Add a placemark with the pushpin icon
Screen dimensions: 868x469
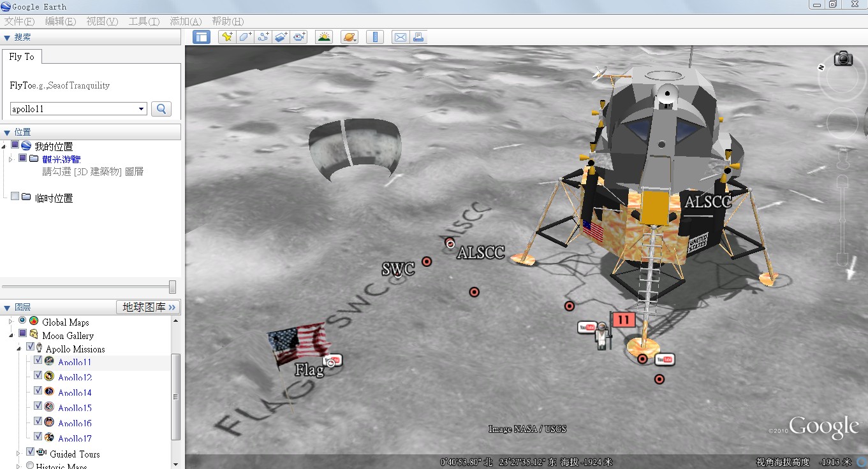click(226, 37)
